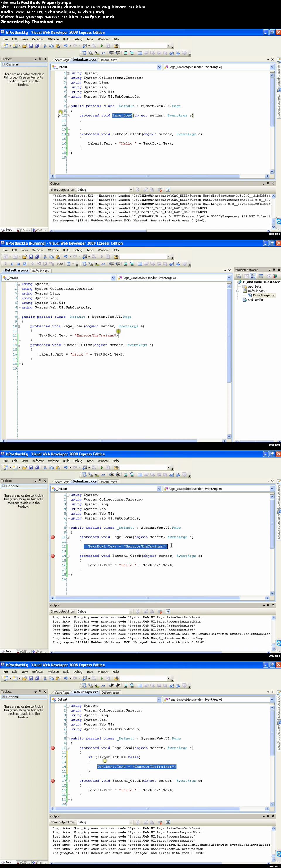Viewport: 281px width, 868px height.
Task: Switch to Default.aspx tab in Running window
Action: click(40, 271)
